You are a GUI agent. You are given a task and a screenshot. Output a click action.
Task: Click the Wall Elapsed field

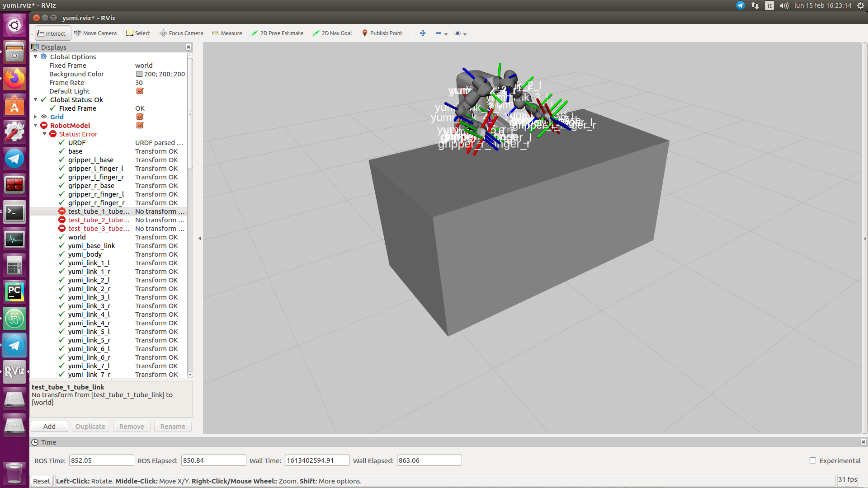(429, 460)
